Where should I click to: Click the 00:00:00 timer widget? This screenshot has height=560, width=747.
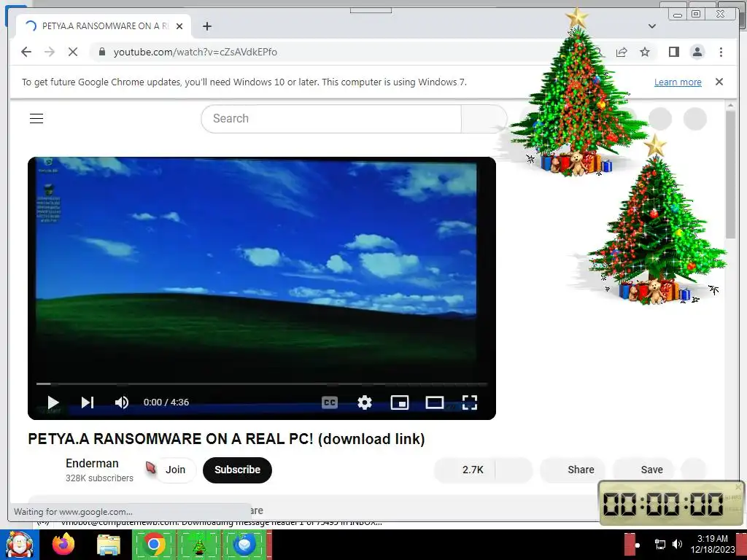[671, 504]
